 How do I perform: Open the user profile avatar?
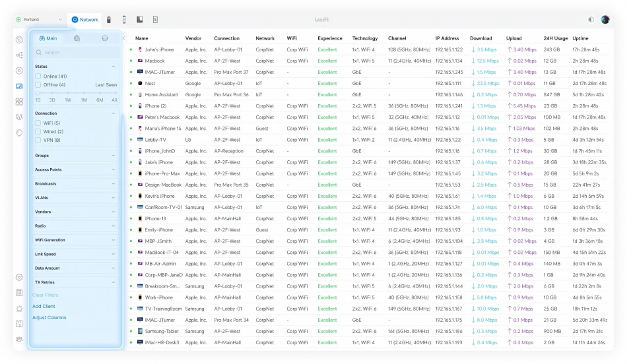click(x=605, y=20)
